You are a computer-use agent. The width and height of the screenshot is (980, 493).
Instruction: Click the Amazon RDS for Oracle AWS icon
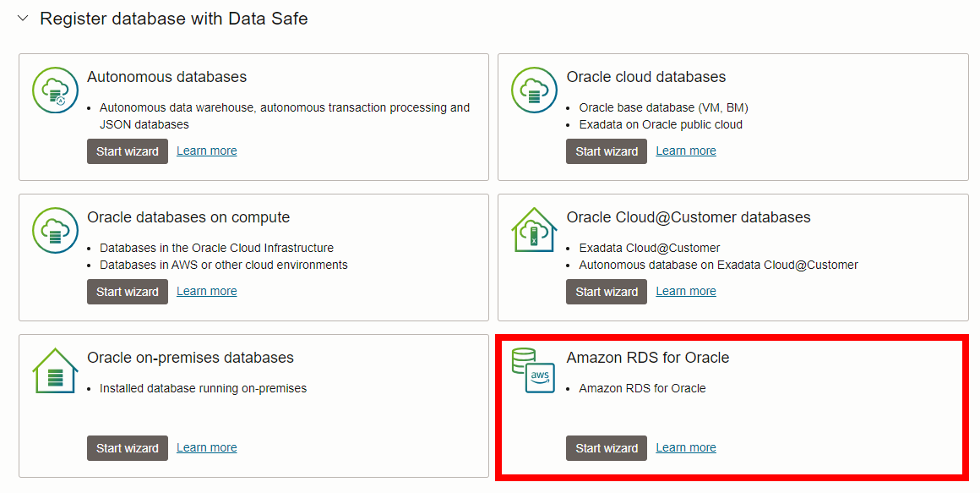[534, 370]
